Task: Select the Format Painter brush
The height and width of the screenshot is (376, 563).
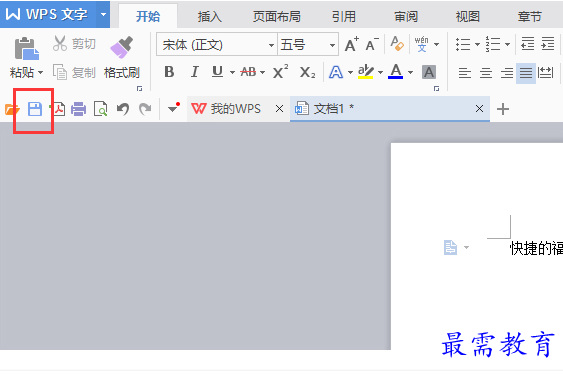Action: [x=121, y=57]
